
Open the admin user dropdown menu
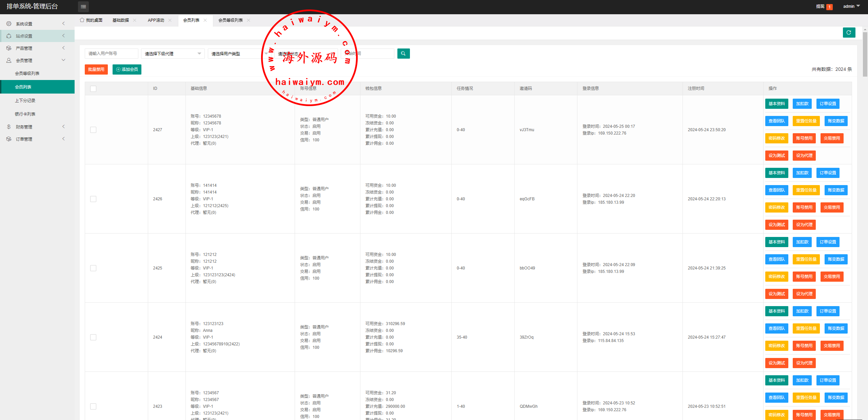[x=851, y=6]
